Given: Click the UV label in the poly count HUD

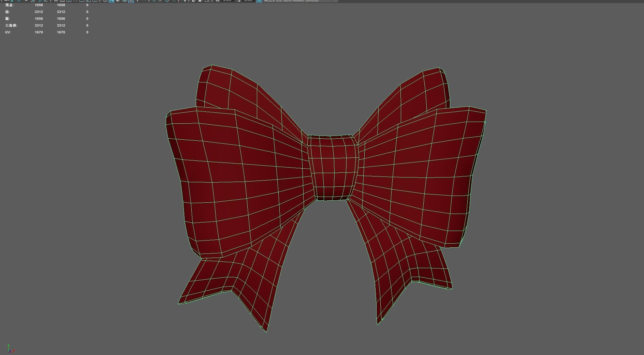Looking at the screenshot, I should pyautogui.click(x=8, y=32).
